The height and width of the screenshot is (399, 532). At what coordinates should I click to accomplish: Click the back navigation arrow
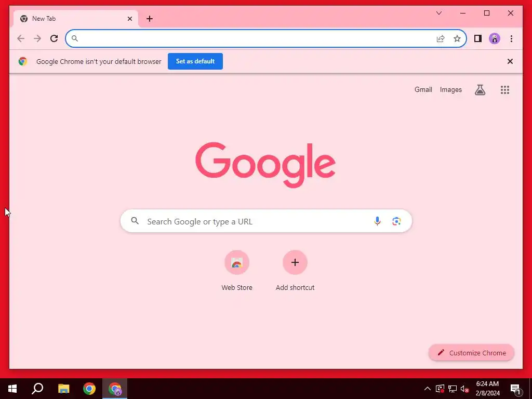[21, 38]
